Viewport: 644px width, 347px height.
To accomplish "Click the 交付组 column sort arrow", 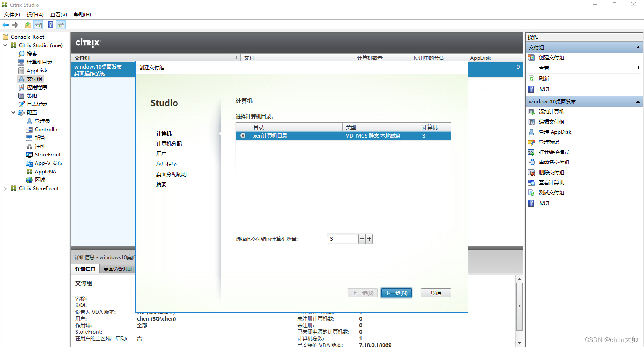I will 236,58.
